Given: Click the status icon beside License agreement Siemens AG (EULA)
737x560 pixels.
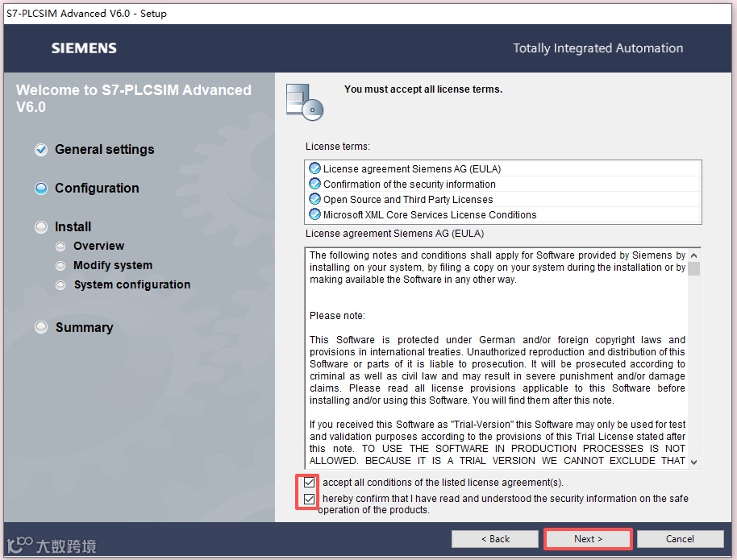Looking at the screenshot, I should point(314,168).
